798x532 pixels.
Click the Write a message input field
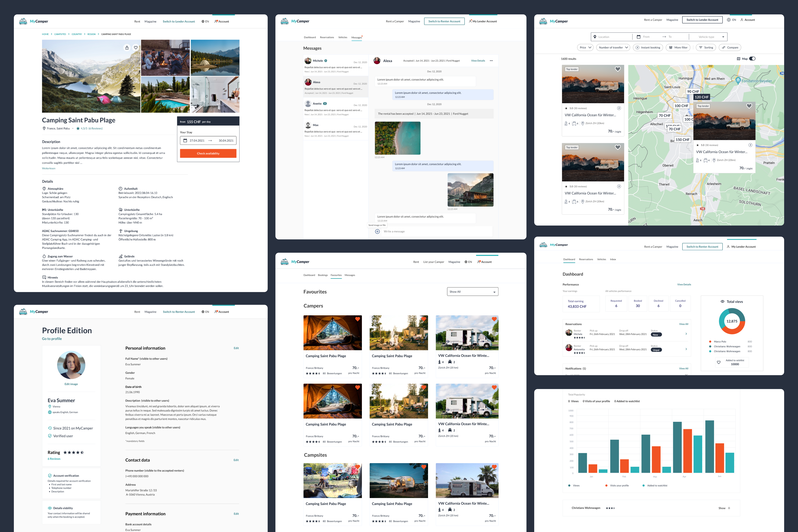(437, 231)
